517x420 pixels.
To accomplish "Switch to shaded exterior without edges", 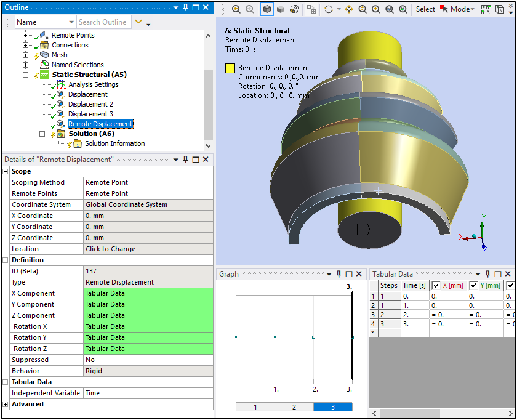I will click(x=281, y=9).
